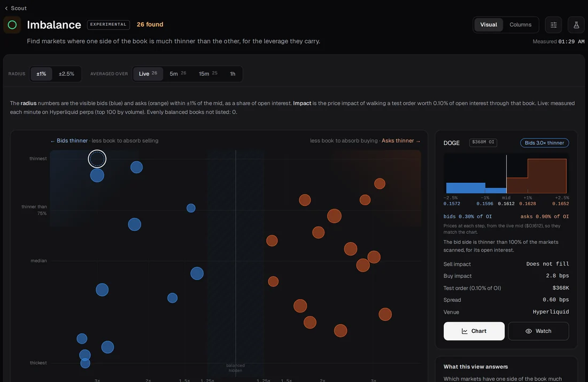The width and height of the screenshot is (588, 382).
Task: Click 'asks 0.90% of OI' text
Action: tap(545, 216)
